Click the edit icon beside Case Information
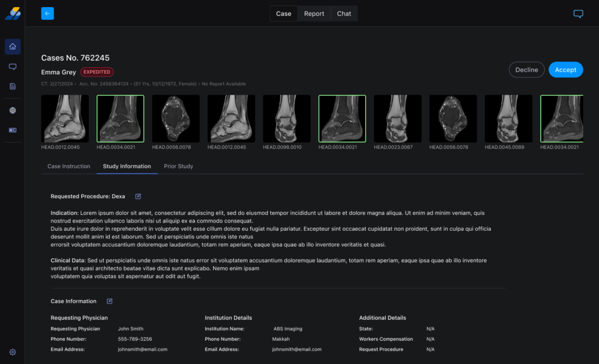Viewport: 599px width, 364px height. coord(109,301)
